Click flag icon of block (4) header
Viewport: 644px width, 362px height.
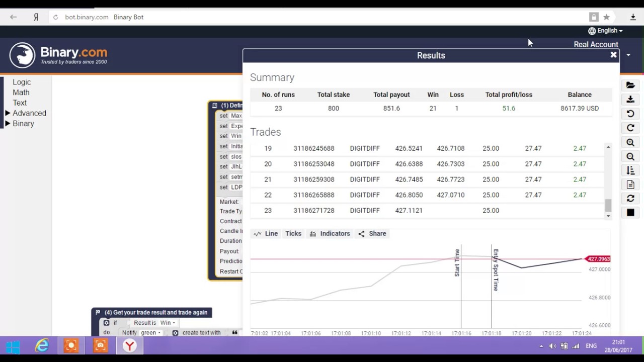[98, 312]
